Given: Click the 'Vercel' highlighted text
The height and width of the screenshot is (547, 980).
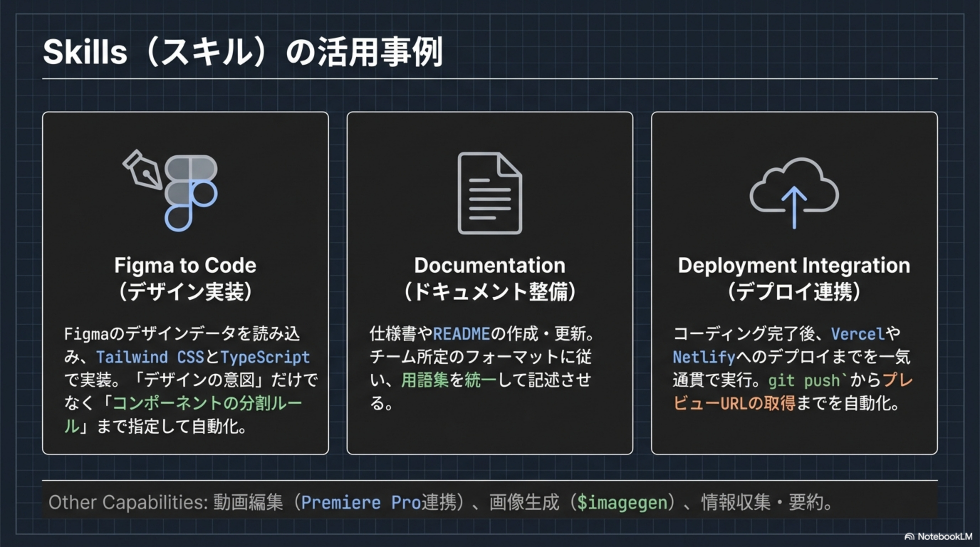Looking at the screenshot, I should pos(857,334).
